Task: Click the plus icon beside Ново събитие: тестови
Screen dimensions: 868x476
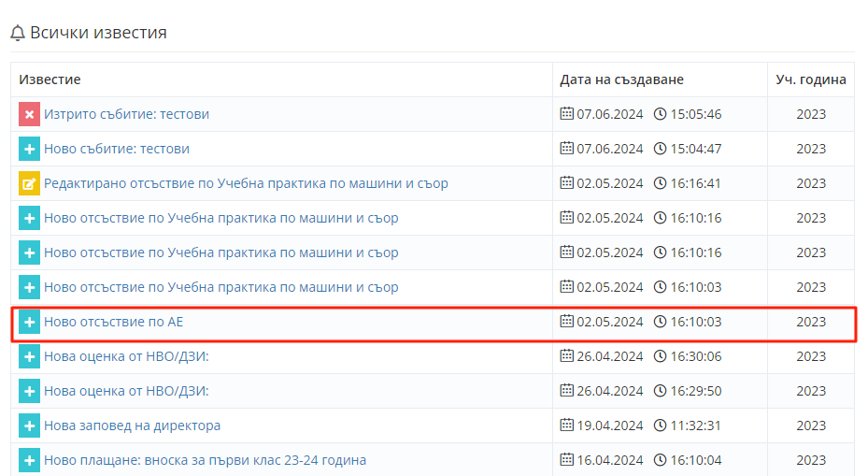Action: [29, 149]
